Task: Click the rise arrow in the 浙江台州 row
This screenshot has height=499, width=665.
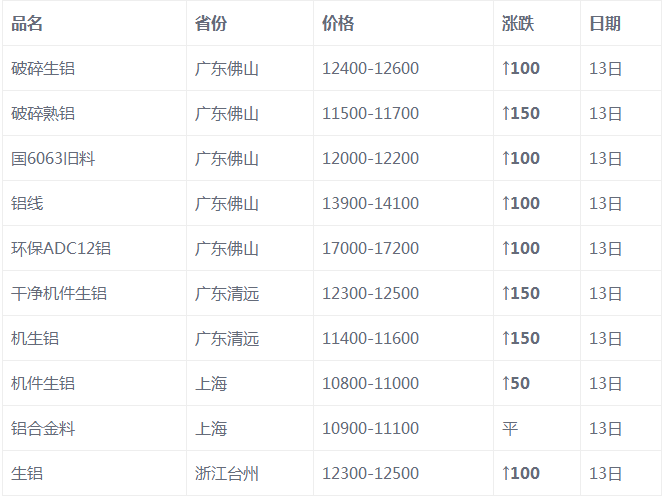Action: click(x=506, y=474)
